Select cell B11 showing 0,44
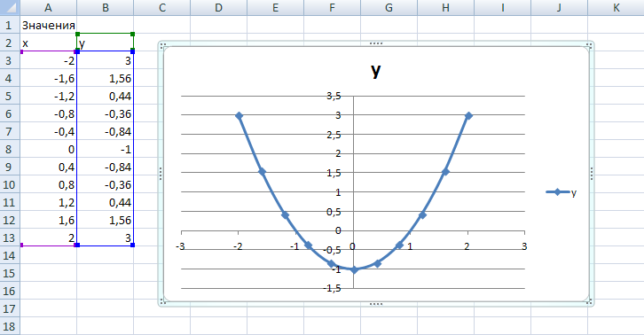This screenshot has height=335, width=644. [x=106, y=202]
